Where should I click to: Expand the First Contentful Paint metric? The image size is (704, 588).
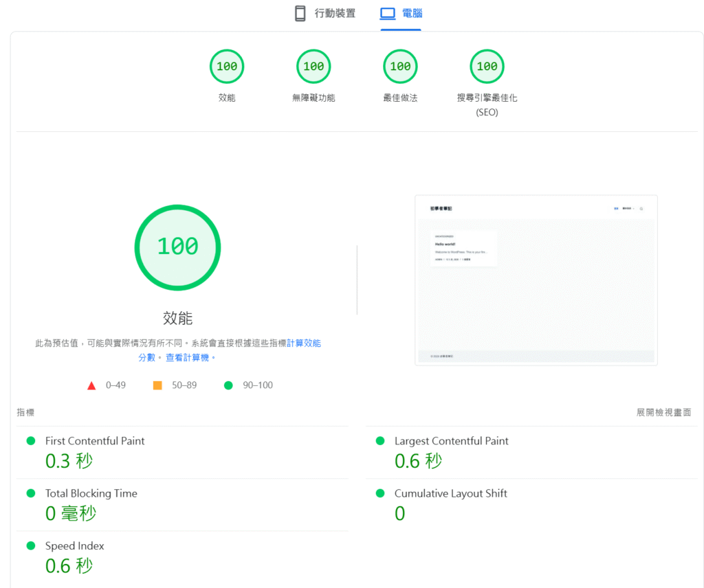[x=95, y=441]
